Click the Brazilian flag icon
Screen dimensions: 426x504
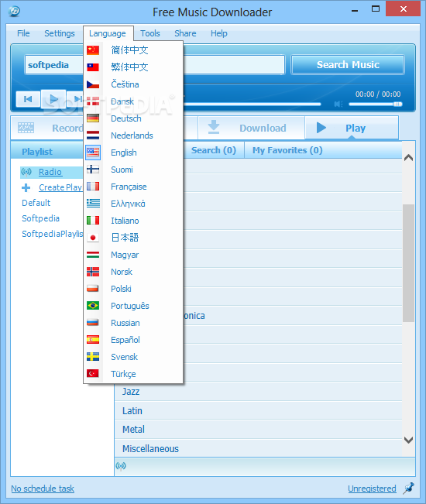pyautogui.click(x=93, y=306)
